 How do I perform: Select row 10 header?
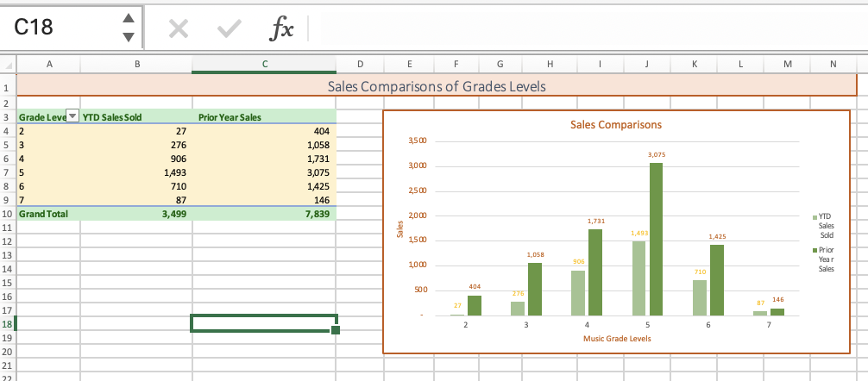pos(7,213)
